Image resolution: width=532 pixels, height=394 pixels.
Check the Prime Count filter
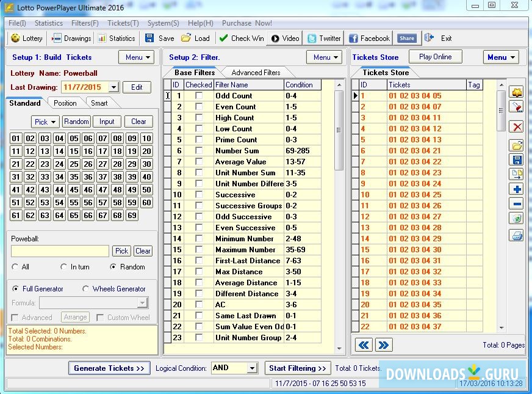point(199,140)
